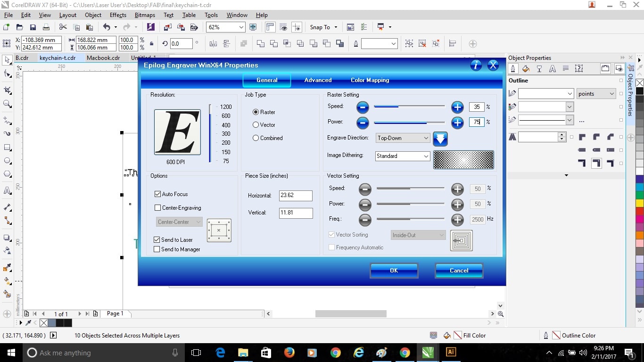The image size is (644, 362).
Task: Close the Epilog dialog with X button
Action: coord(493,66)
